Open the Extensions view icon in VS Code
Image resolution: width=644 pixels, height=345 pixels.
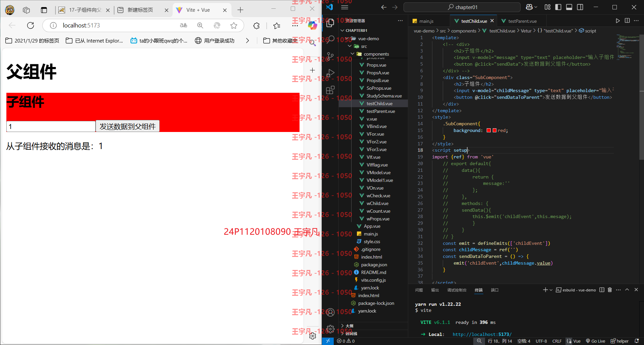(x=330, y=90)
